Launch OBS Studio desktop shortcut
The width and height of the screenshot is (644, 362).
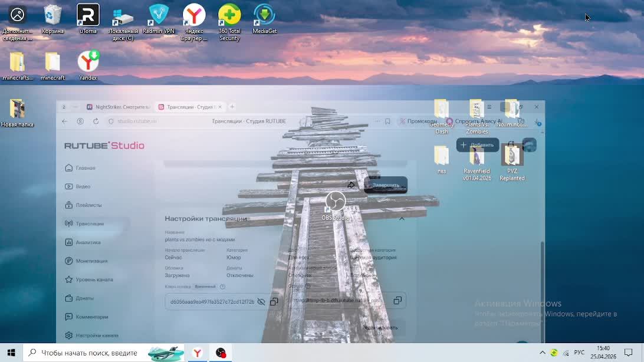point(336,206)
